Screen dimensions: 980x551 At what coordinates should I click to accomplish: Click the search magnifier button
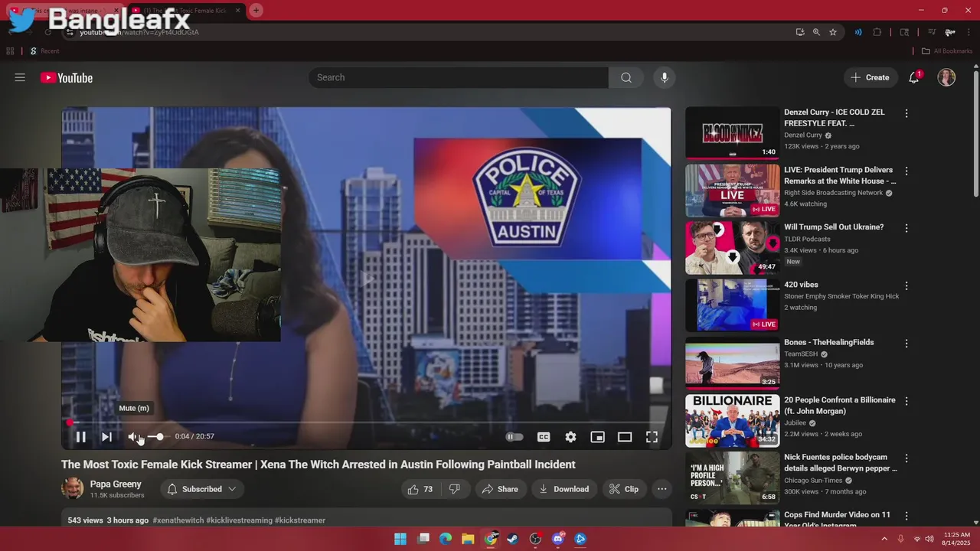point(626,77)
